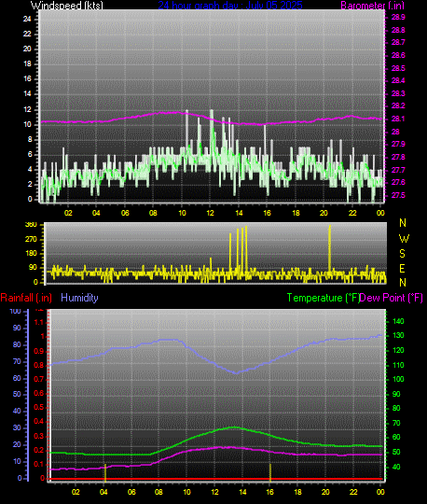Select the 28.5 barometer axis value

click(x=398, y=68)
